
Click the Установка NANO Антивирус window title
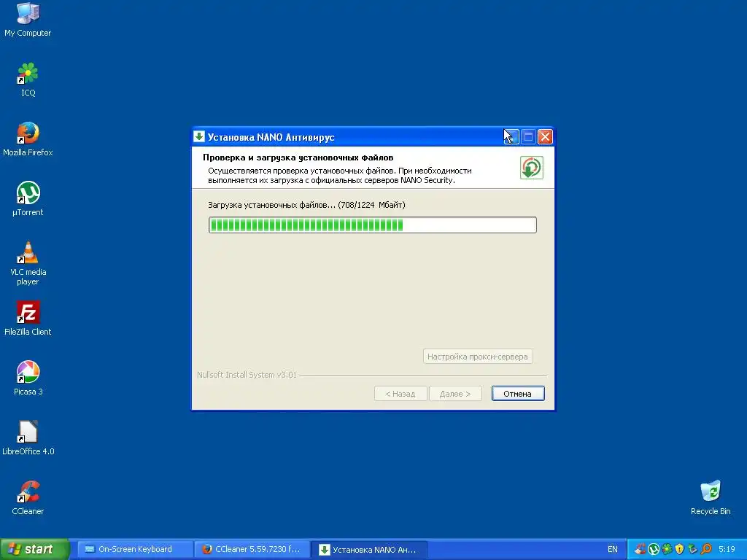[x=271, y=137]
